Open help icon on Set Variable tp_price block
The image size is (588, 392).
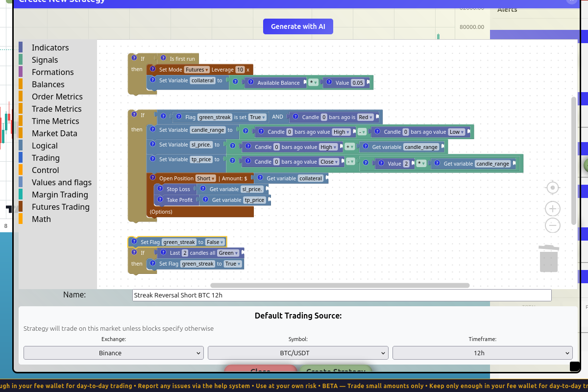coord(153,159)
